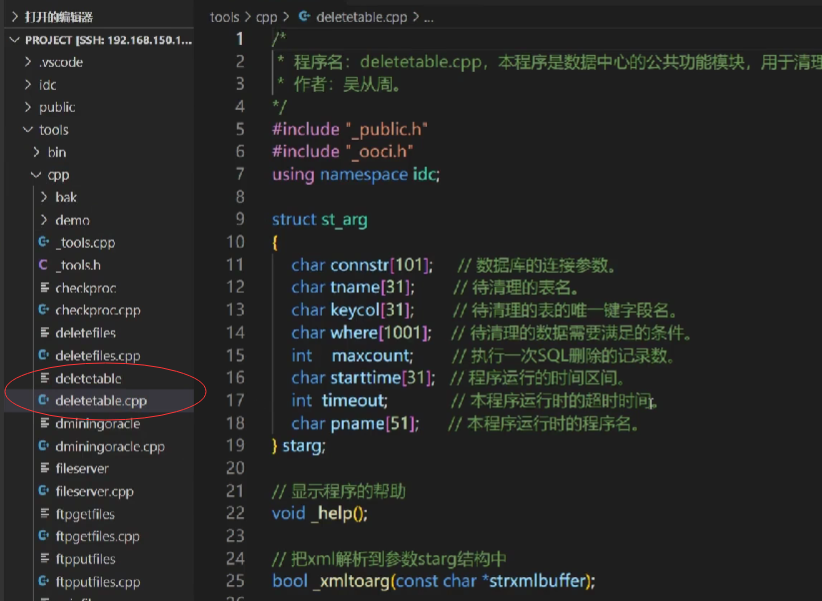Click the C header icon of _tools.h
This screenshot has height=601, width=822.
44,265
